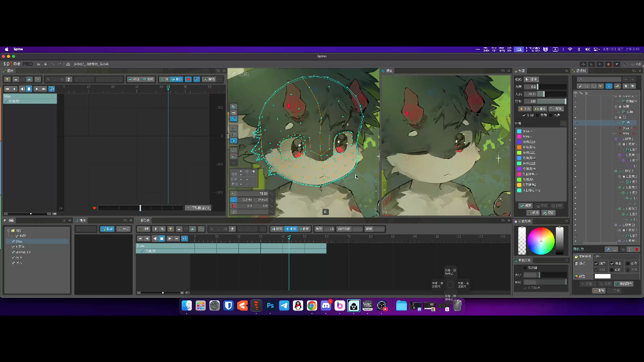
Task: Click the red heart icon in Graph toolbar
Action: (x=188, y=79)
